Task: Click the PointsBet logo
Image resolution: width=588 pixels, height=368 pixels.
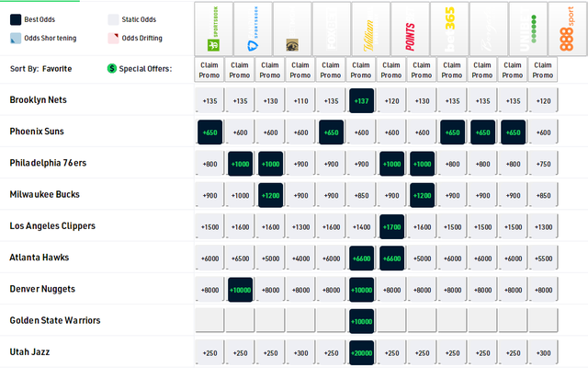Action: click(410, 27)
